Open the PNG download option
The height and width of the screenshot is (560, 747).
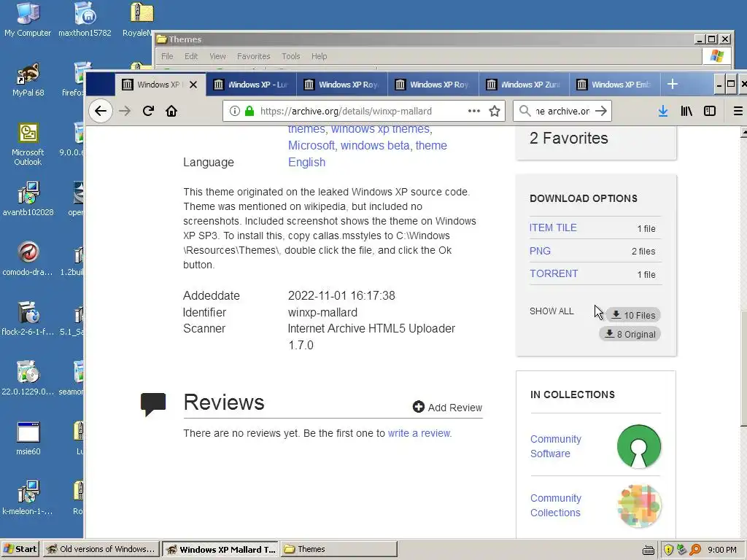[x=540, y=251]
